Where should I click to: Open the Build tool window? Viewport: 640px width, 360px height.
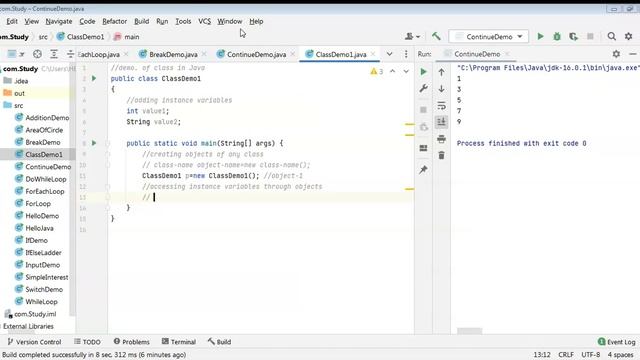coord(219,342)
